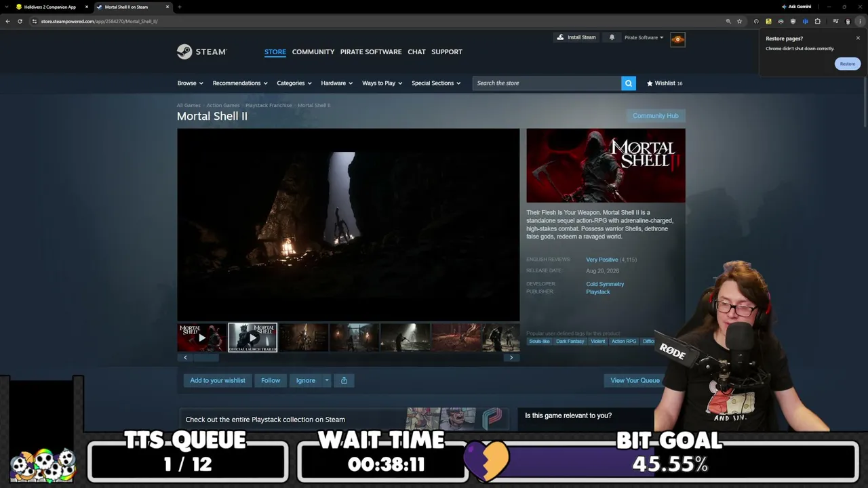Click the GitHub extension icon

click(x=756, y=21)
